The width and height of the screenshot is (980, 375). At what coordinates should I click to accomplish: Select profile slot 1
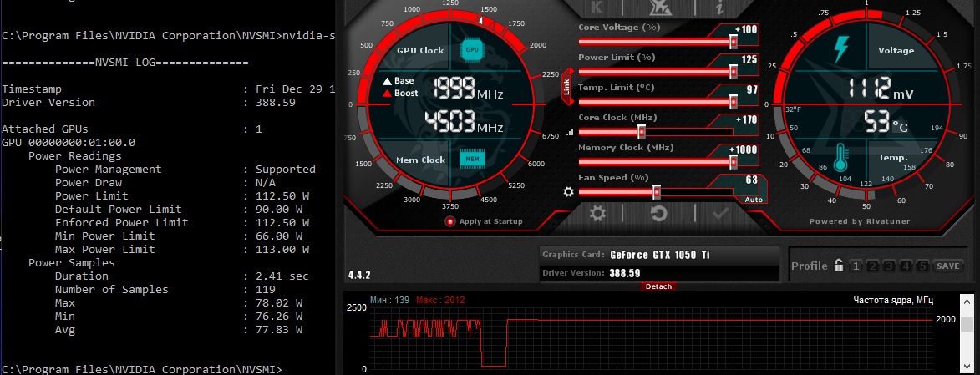(856, 266)
